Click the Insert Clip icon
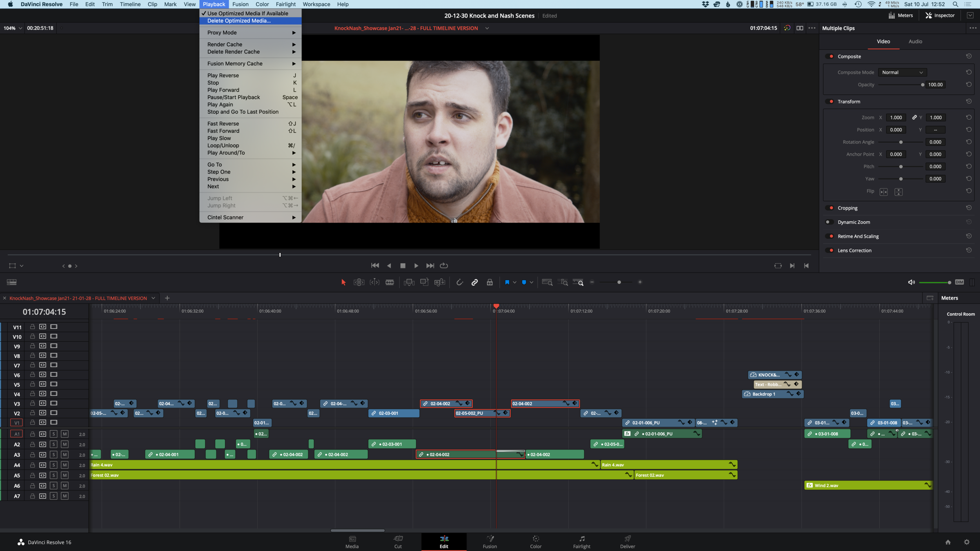This screenshot has height=551, width=980. click(409, 282)
